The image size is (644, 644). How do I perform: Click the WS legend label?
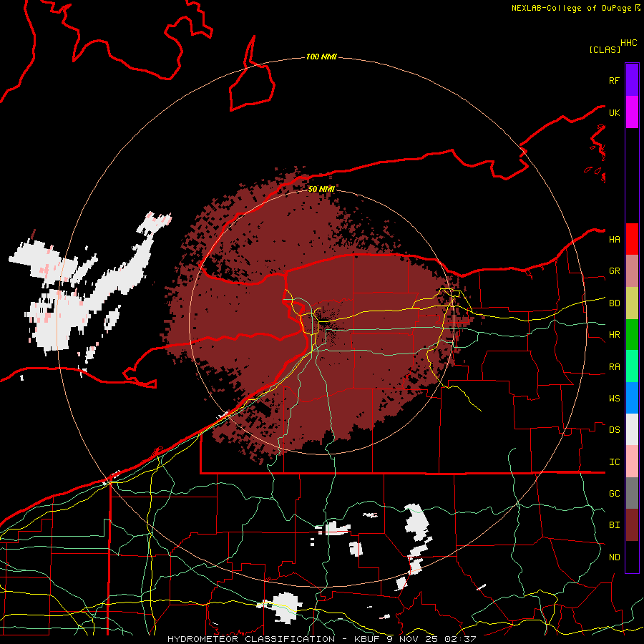[x=614, y=399]
